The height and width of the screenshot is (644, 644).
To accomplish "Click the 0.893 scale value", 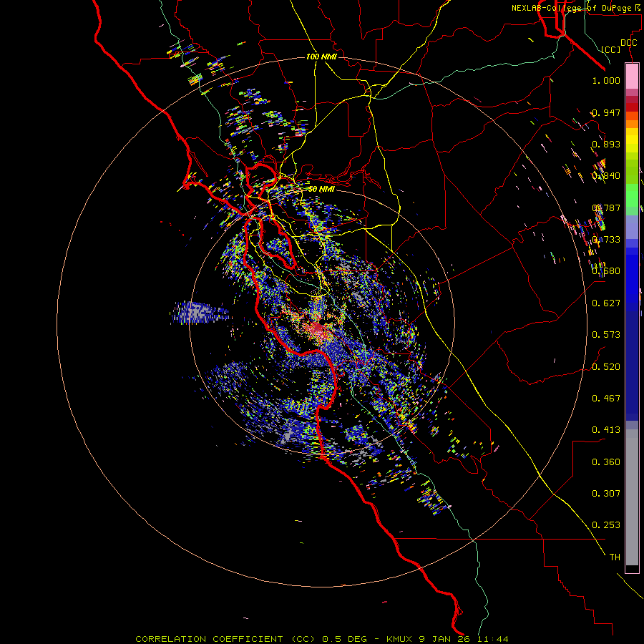I will click(x=606, y=144).
